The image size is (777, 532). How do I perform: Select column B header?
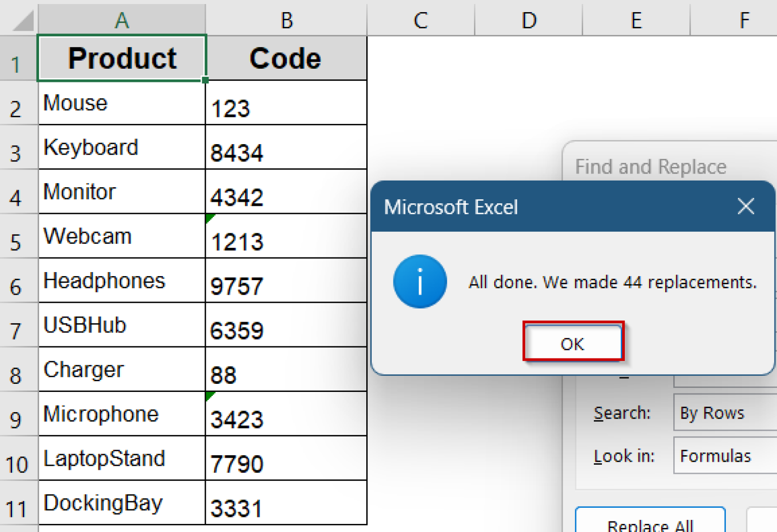pos(286,20)
